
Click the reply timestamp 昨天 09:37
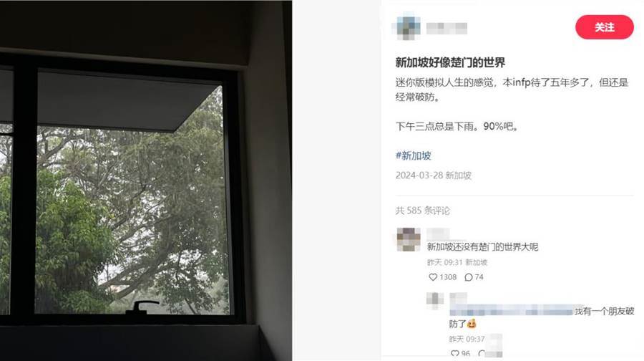click(x=467, y=339)
